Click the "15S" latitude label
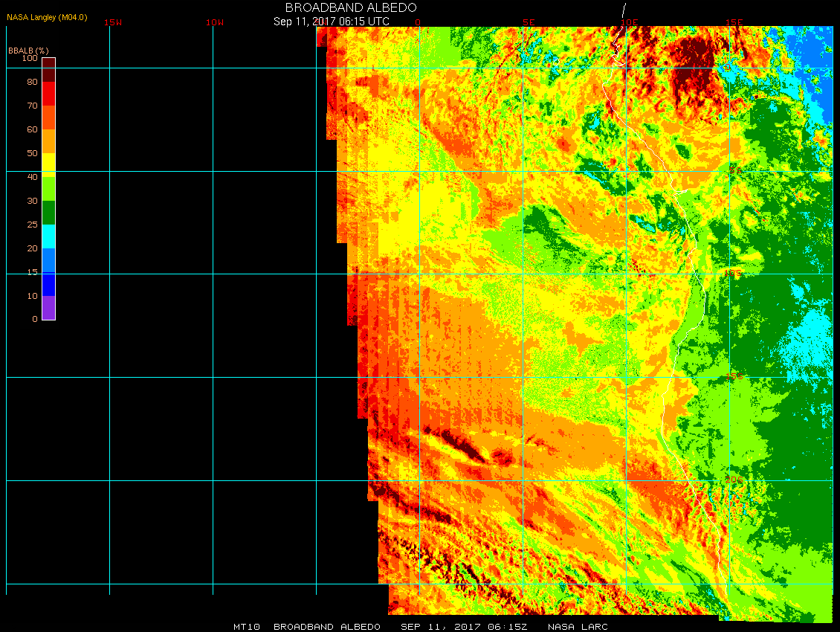This screenshot has height=632, width=840. pos(734,377)
